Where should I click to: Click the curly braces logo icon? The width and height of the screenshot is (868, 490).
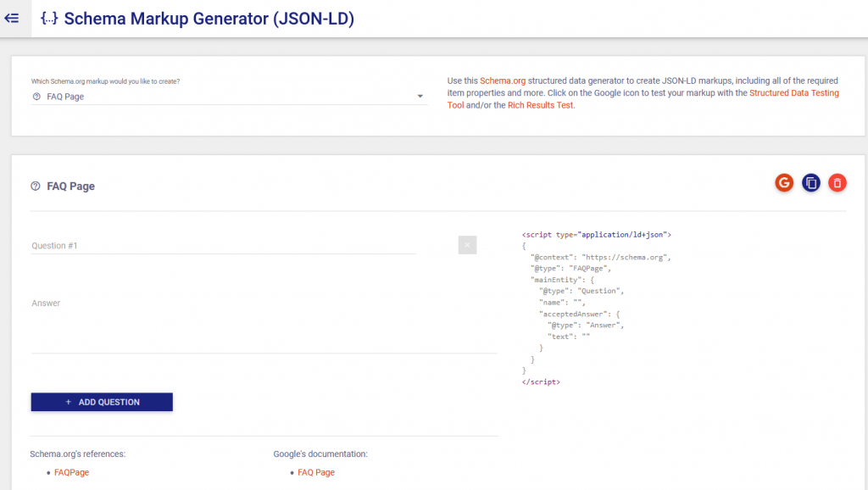(x=49, y=19)
